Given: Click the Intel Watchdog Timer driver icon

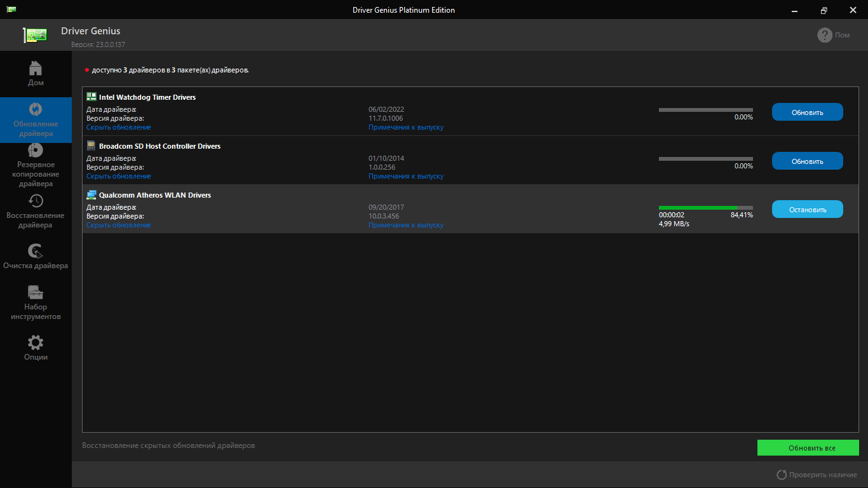Looking at the screenshot, I should pos(91,97).
